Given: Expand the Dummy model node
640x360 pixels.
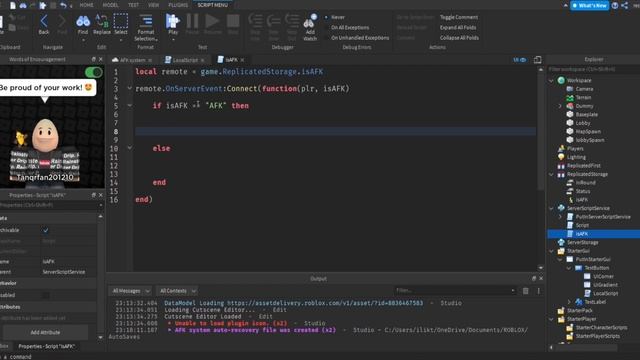Looking at the screenshot, I should [560, 106].
